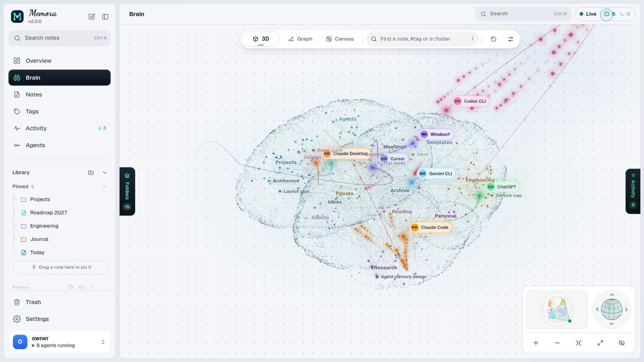Click the new note compose icon

point(92,16)
